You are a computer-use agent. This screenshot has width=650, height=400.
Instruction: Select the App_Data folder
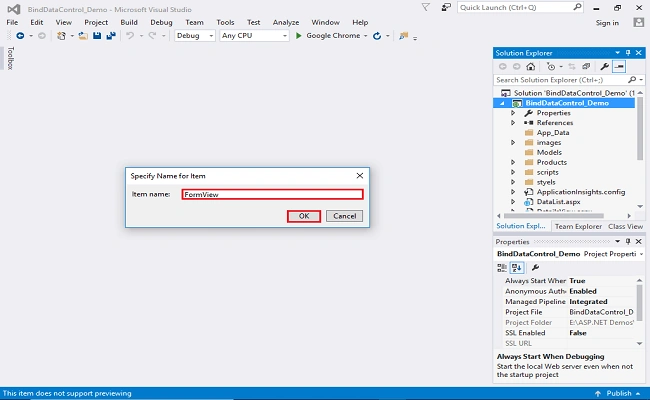pyautogui.click(x=553, y=133)
